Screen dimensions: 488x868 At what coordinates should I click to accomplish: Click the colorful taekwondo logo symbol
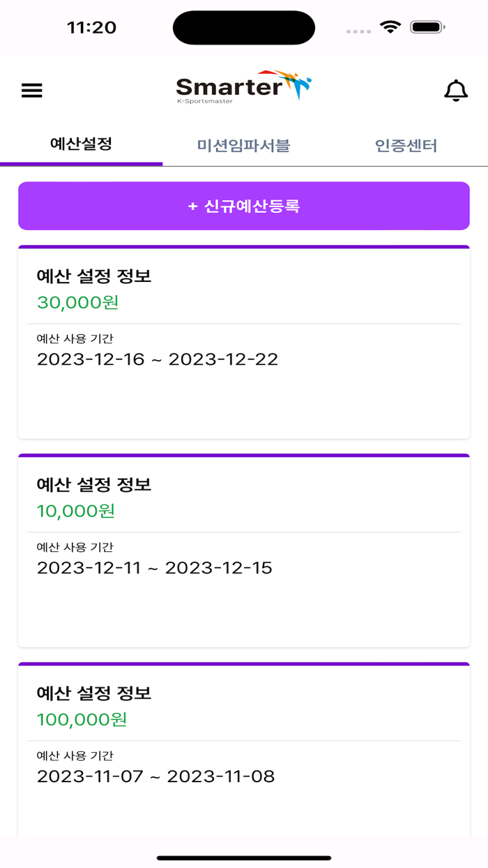click(x=298, y=84)
